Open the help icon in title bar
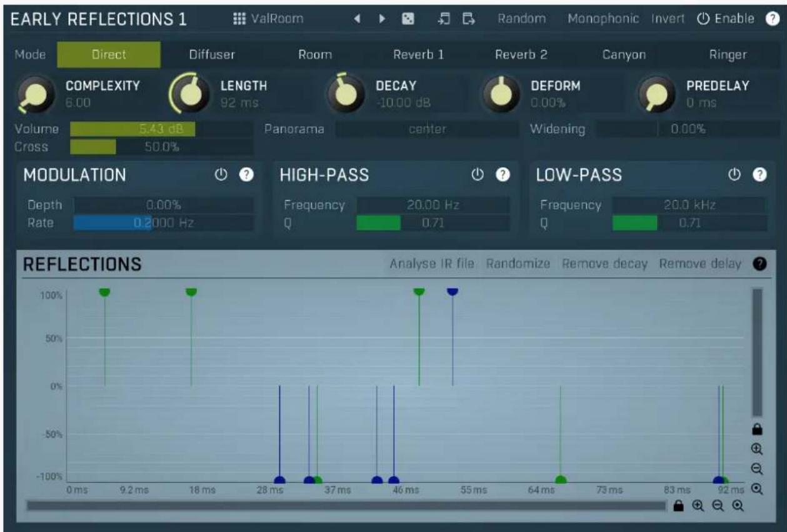Screen dimensions: 787x532 tap(772, 19)
